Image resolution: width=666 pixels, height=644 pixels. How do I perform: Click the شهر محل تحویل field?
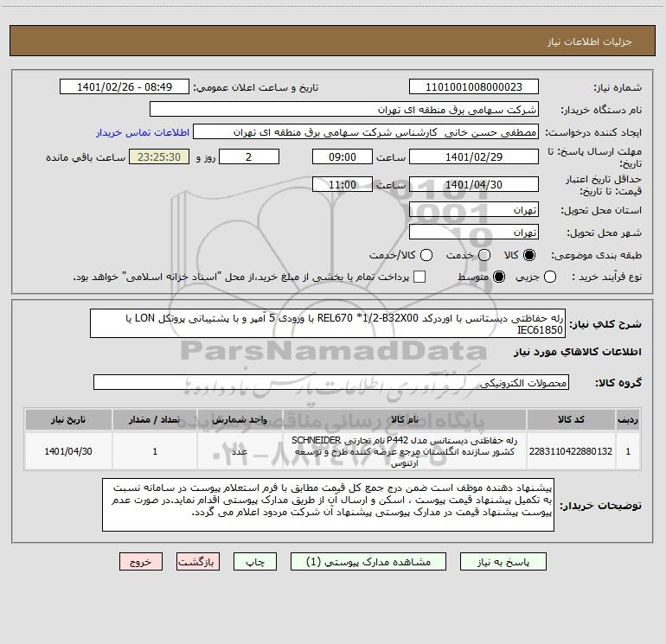point(474,233)
